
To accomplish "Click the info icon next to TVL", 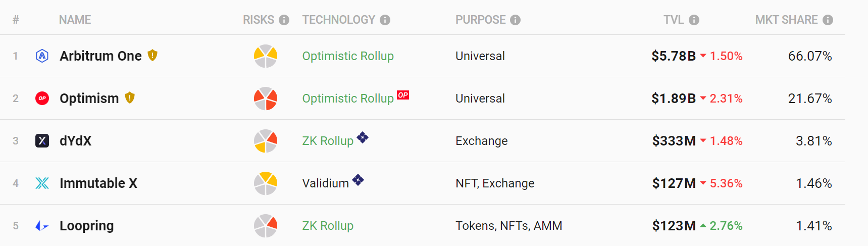I will coord(694,20).
